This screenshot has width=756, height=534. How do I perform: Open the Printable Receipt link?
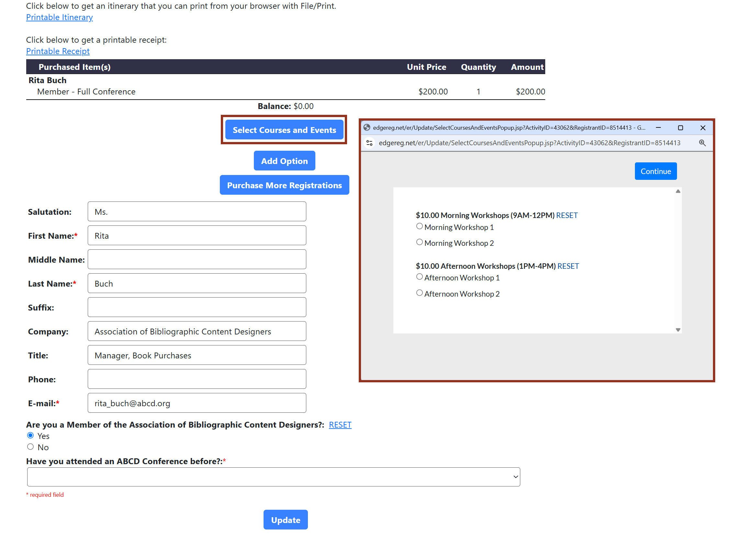pyautogui.click(x=58, y=51)
